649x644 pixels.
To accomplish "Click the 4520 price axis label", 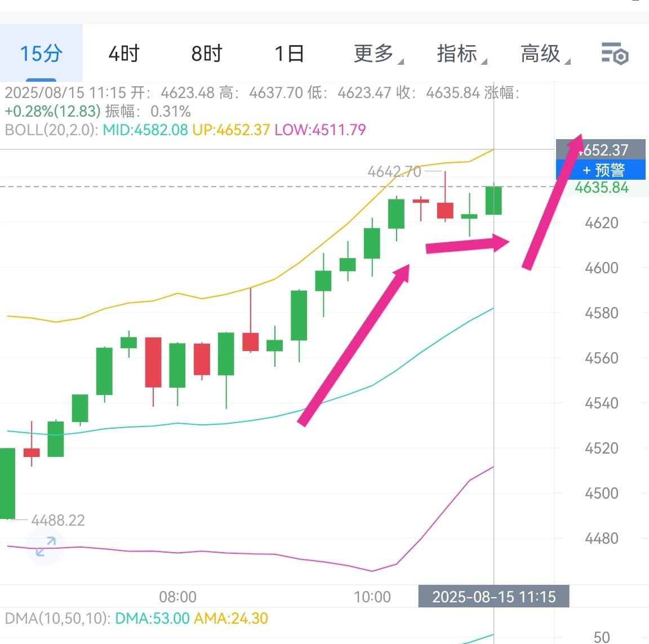I will pyautogui.click(x=602, y=448).
